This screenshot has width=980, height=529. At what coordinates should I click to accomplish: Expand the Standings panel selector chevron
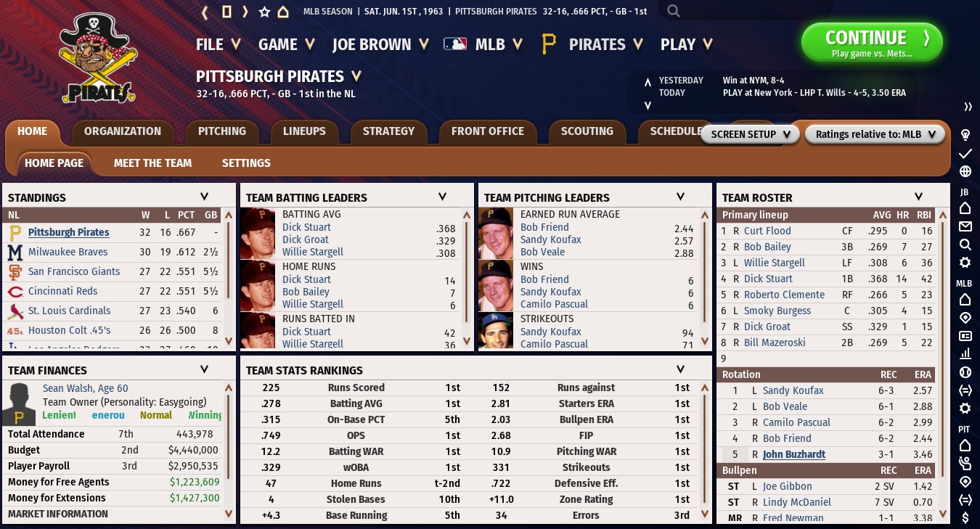pos(204,197)
